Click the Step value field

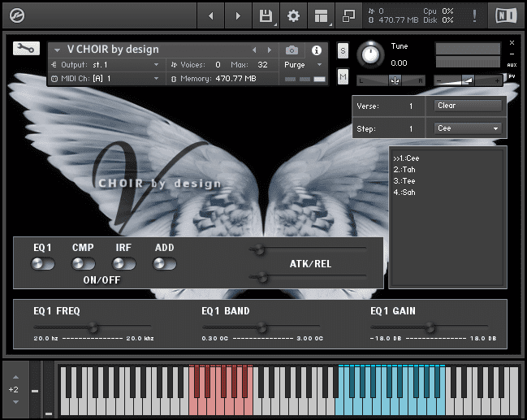411,129
